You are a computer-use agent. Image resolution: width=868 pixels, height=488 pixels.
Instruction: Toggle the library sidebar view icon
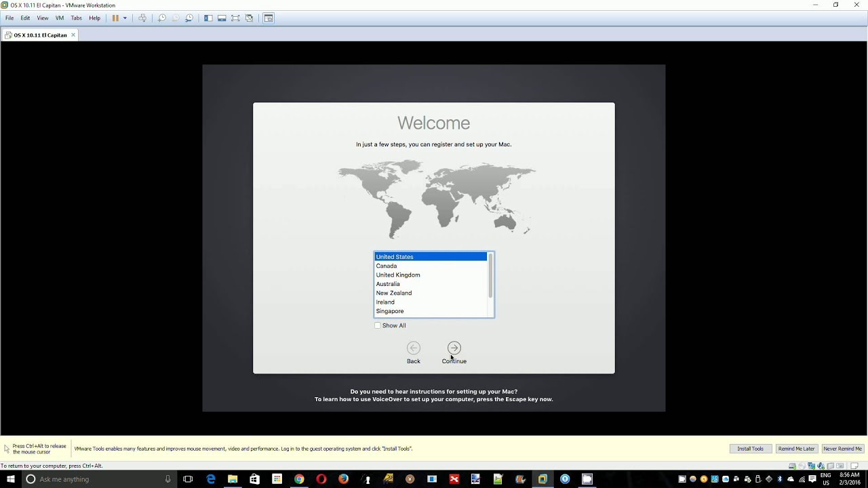208,18
